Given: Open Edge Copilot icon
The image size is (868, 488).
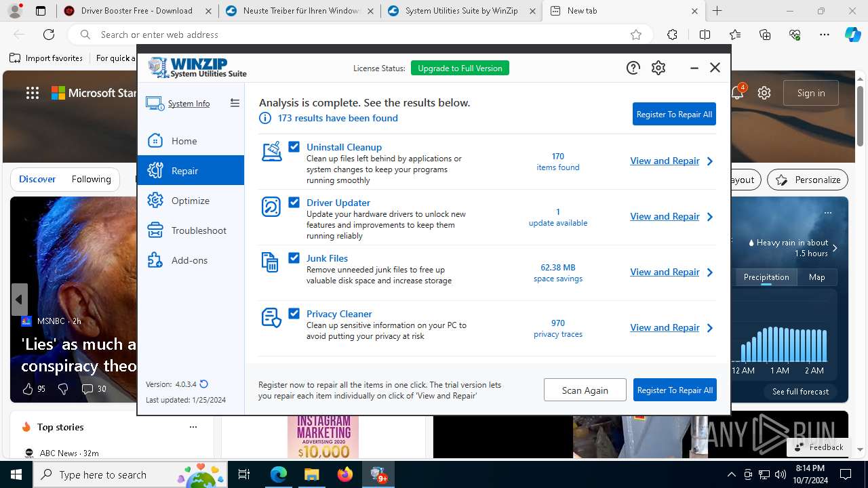Looking at the screenshot, I should click(852, 35).
